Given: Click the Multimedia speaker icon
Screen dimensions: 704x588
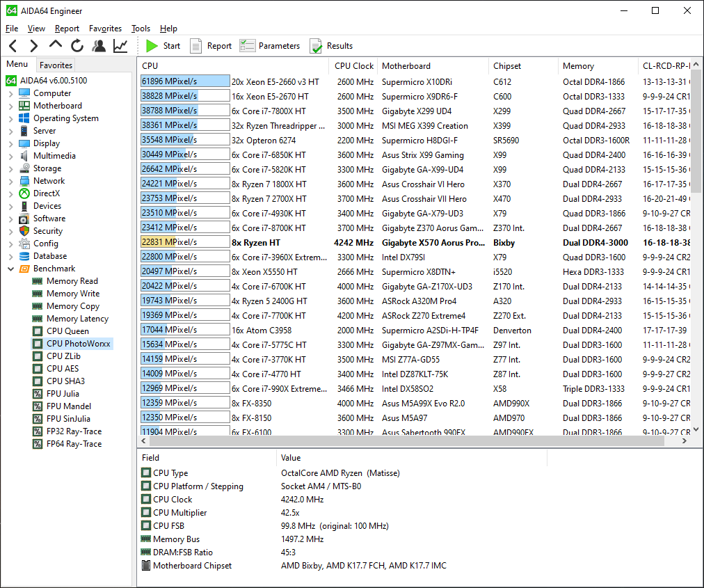Looking at the screenshot, I should tap(24, 156).
